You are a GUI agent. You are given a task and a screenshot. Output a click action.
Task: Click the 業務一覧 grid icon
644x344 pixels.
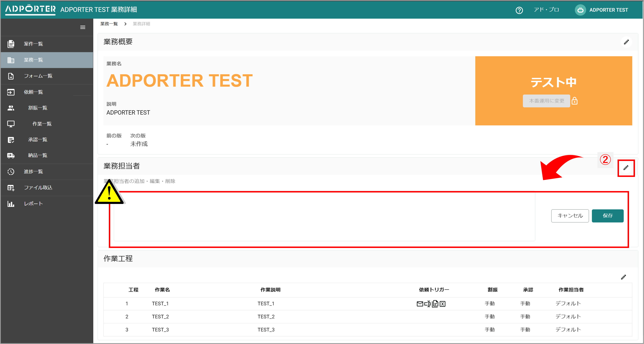pyautogui.click(x=11, y=60)
